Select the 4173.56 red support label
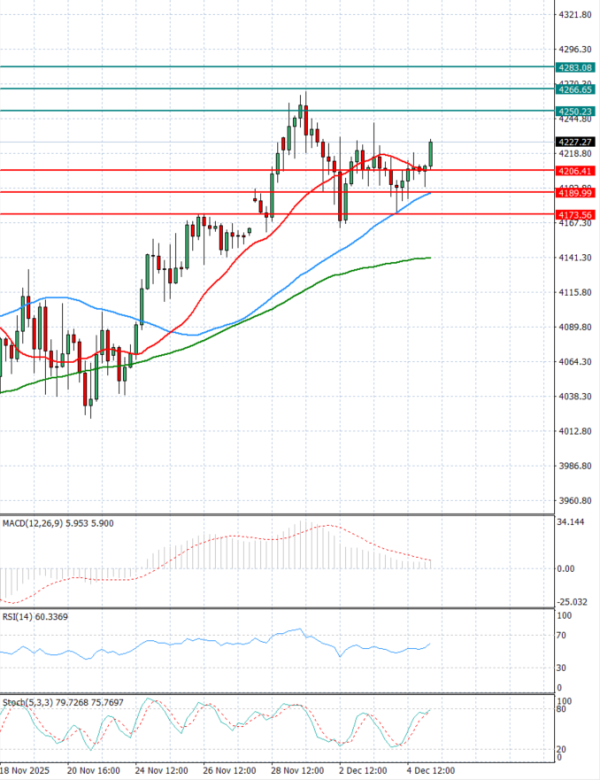This screenshot has height=780, width=600. pos(574,214)
